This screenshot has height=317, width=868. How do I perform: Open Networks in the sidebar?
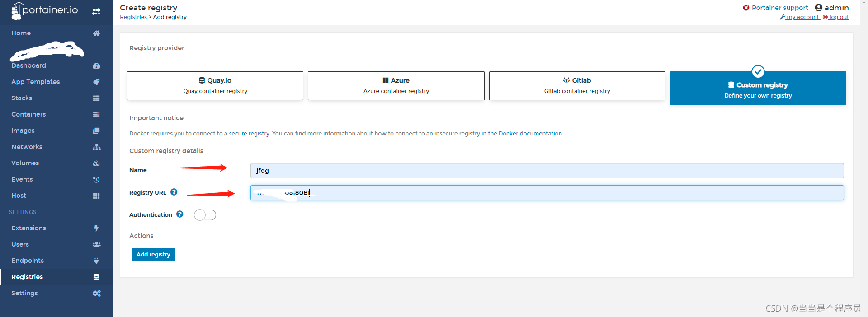tap(57, 147)
